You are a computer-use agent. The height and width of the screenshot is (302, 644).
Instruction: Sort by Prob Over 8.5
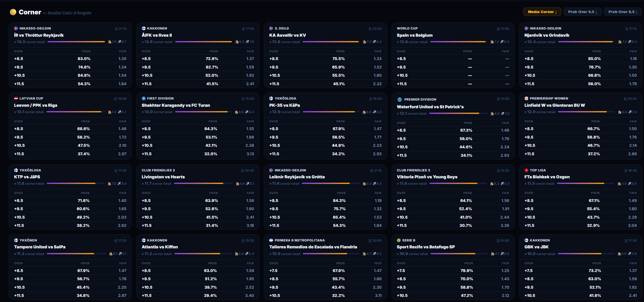pos(623,12)
